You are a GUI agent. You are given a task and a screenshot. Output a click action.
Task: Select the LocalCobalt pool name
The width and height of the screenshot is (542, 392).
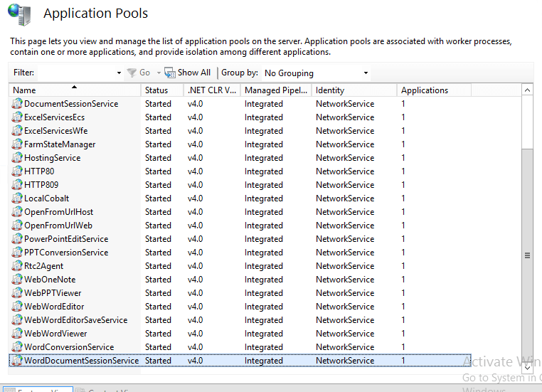coord(47,198)
